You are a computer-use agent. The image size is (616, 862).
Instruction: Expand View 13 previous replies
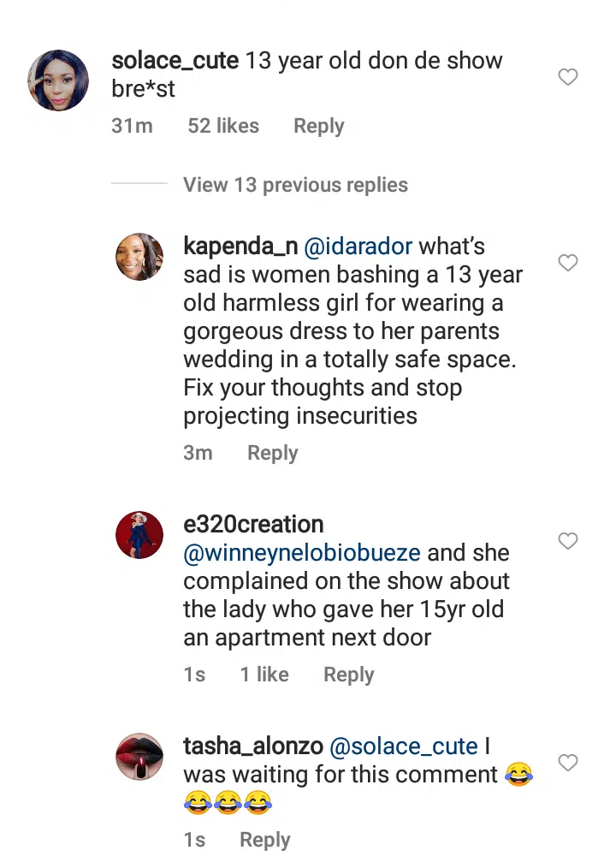296,185
